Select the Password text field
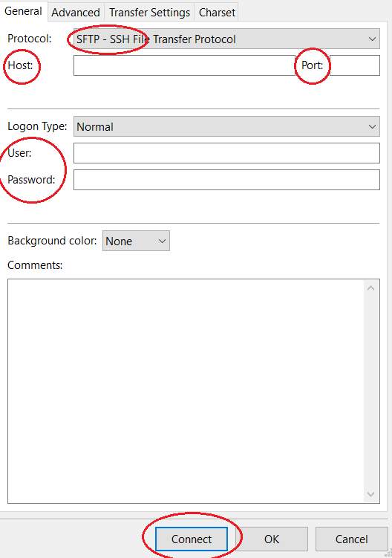Screen dimensions: 392x558 pos(226,180)
